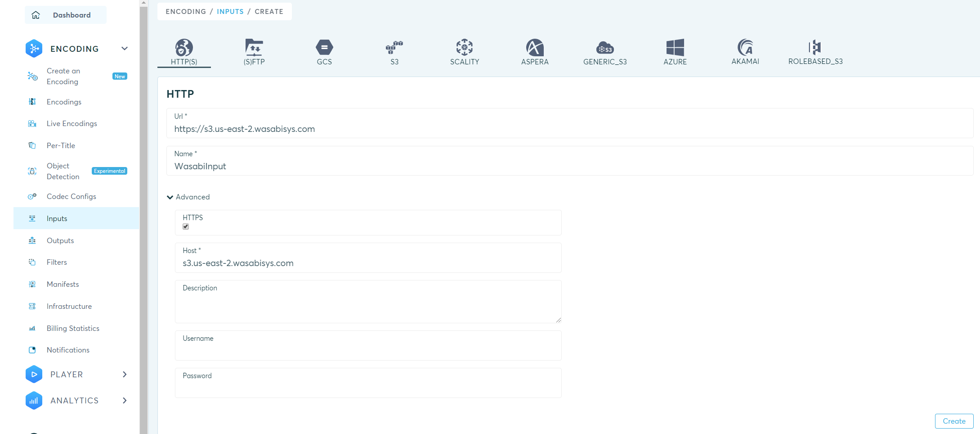Click the Object Detection sidebar icon
Screen dimensions: 980x434
32,171
